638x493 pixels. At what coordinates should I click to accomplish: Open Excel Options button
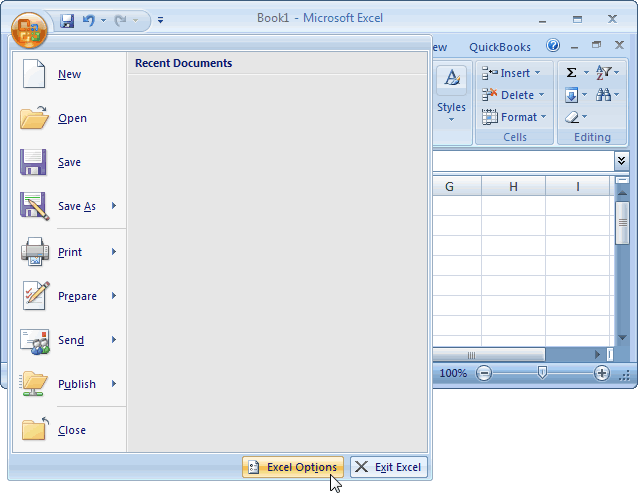[x=293, y=467]
